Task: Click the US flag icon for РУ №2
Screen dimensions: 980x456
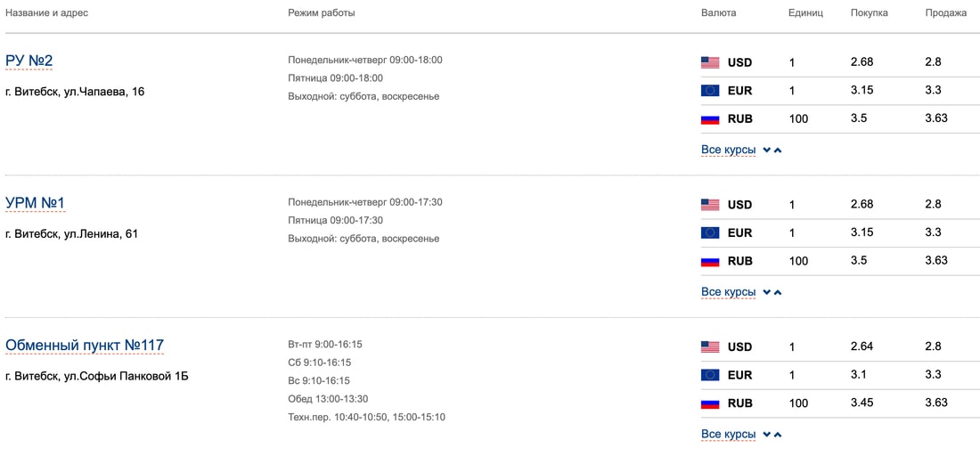Action: pyautogui.click(x=710, y=62)
